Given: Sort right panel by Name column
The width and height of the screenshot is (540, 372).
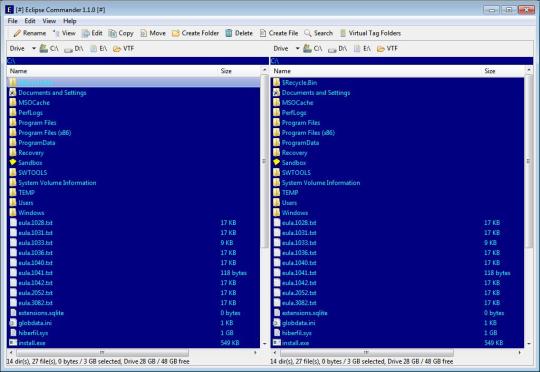Looking at the screenshot, I should (376, 71).
